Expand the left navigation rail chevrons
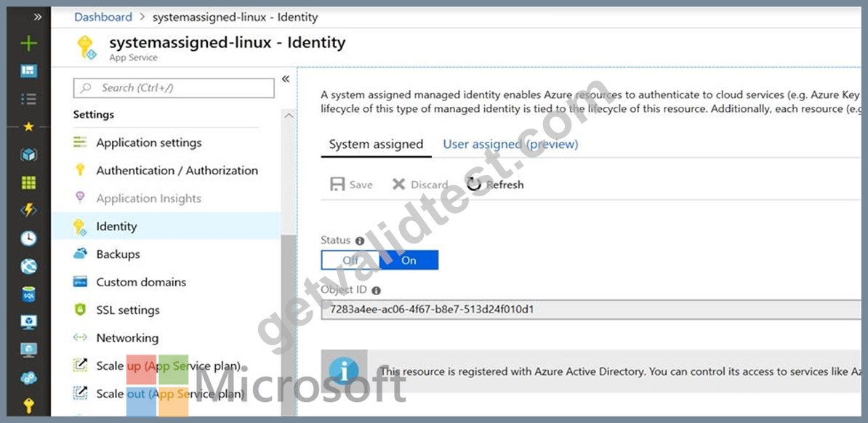 pos(37,17)
